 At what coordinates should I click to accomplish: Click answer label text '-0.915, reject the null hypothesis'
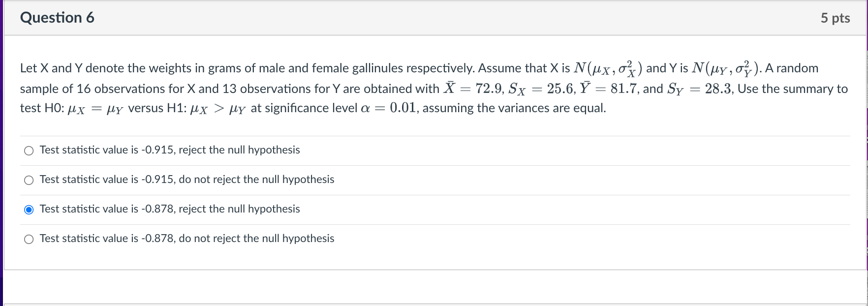(170, 150)
